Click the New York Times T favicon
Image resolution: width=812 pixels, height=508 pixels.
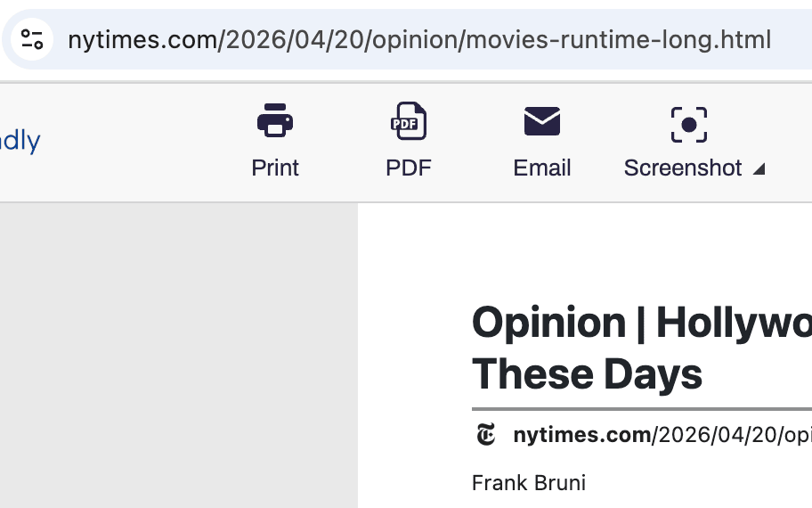[x=486, y=434]
